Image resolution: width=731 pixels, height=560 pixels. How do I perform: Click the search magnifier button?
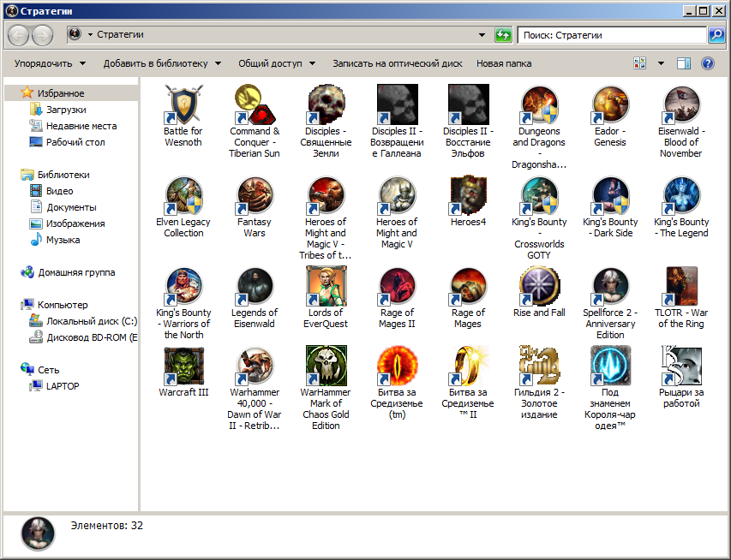716,35
